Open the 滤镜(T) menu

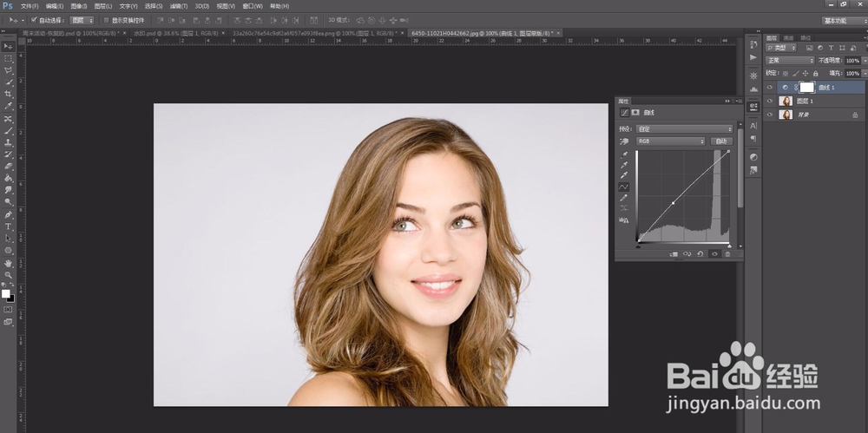(178, 6)
